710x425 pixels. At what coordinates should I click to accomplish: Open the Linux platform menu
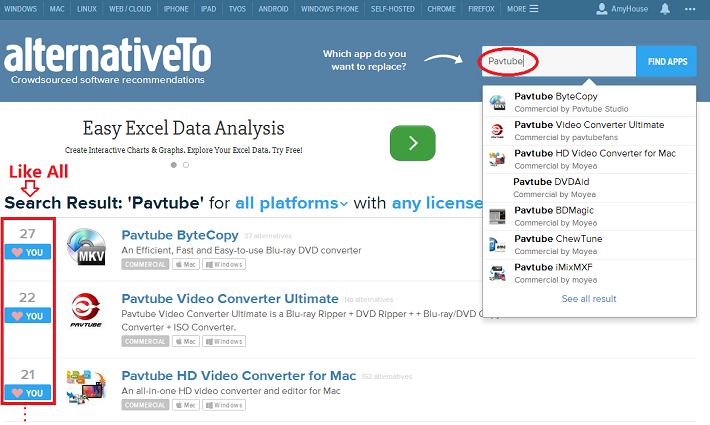(x=87, y=9)
